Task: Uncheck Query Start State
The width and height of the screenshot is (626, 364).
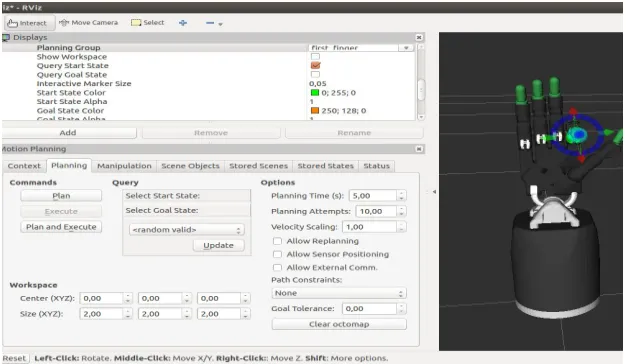Action: (315, 65)
